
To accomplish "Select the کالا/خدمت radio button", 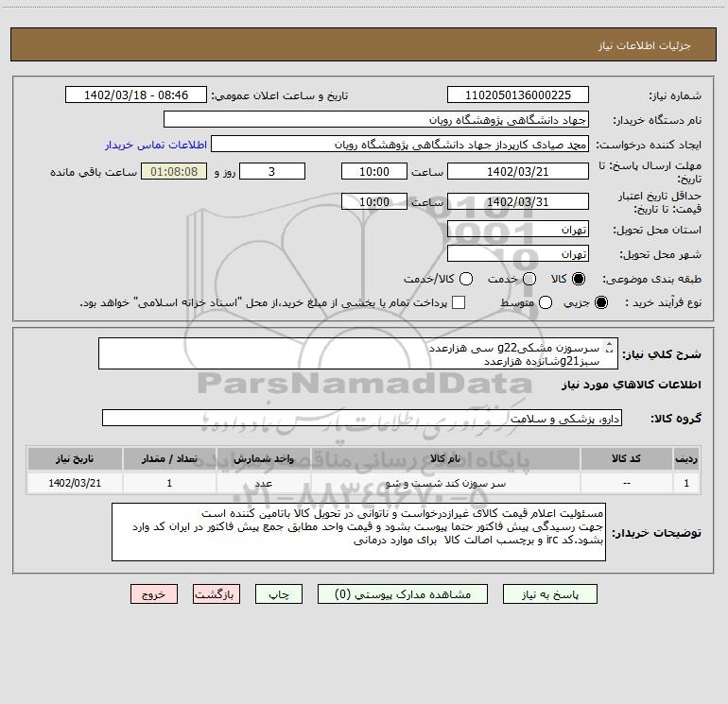I will pos(466,279).
